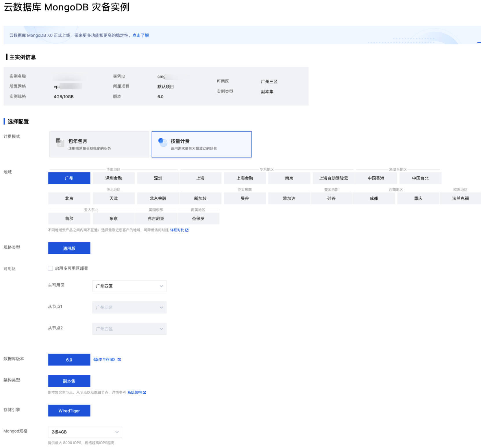Set region to 圣保罗
Image resolution: width=481 pixels, height=448 pixels.
[198, 219]
